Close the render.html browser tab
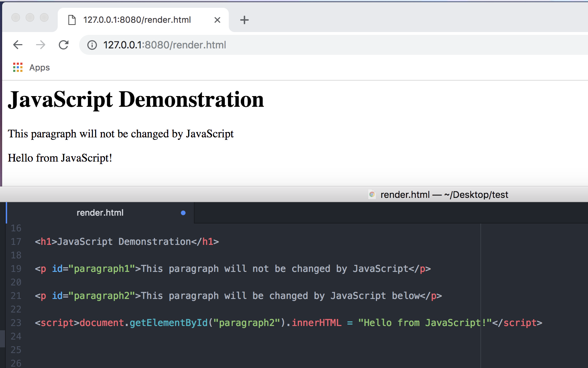This screenshot has width=588, height=368. click(x=217, y=20)
